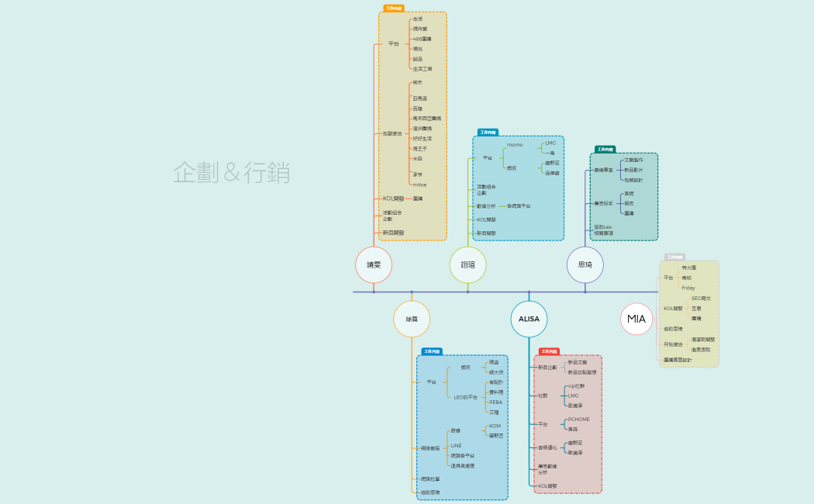Select the 思琦 circle node
This screenshot has width=814, height=504.
coord(585,264)
